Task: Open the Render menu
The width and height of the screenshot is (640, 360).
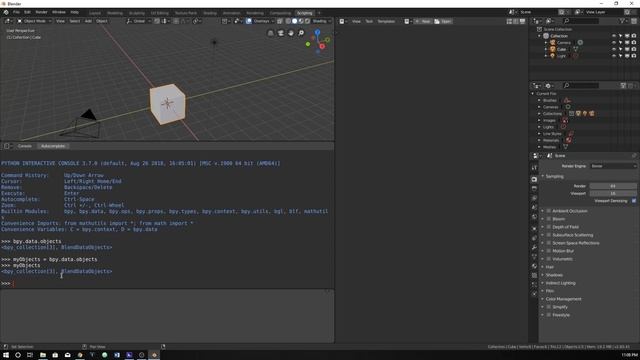Action: point(41,12)
